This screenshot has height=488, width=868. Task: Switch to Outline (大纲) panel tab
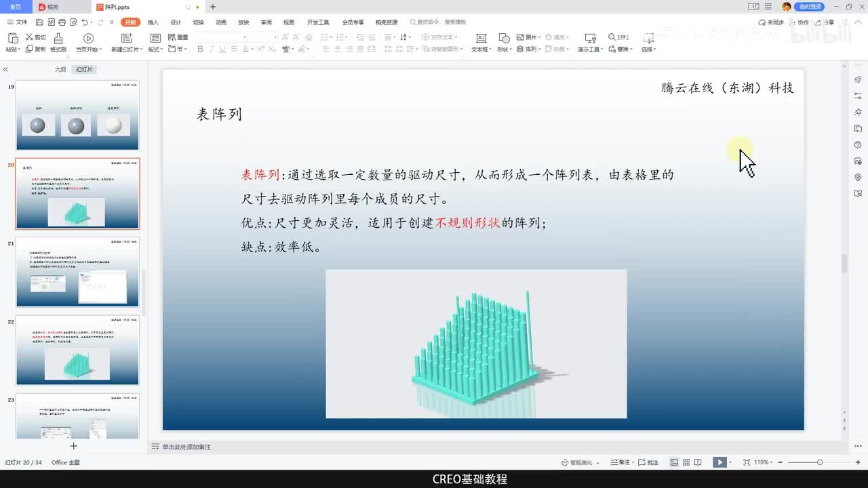(x=60, y=69)
